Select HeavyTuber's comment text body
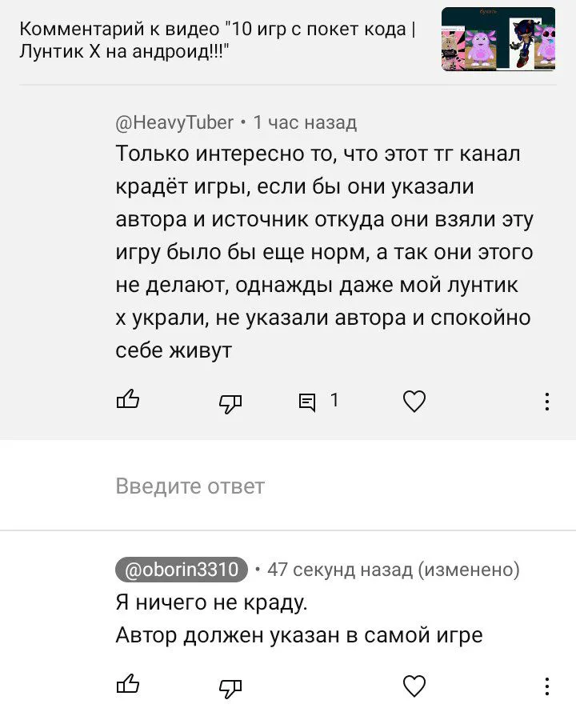Screen dimensions: 576x728 click(324, 251)
